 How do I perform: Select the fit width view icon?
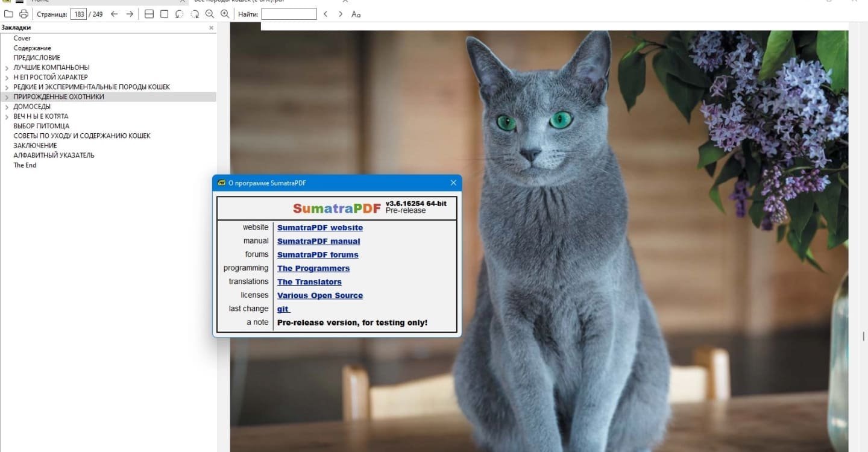[149, 14]
